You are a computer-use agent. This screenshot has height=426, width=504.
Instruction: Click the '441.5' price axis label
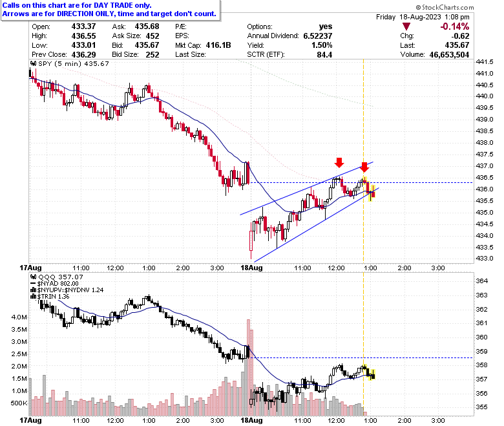pyautogui.click(x=485, y=61)
